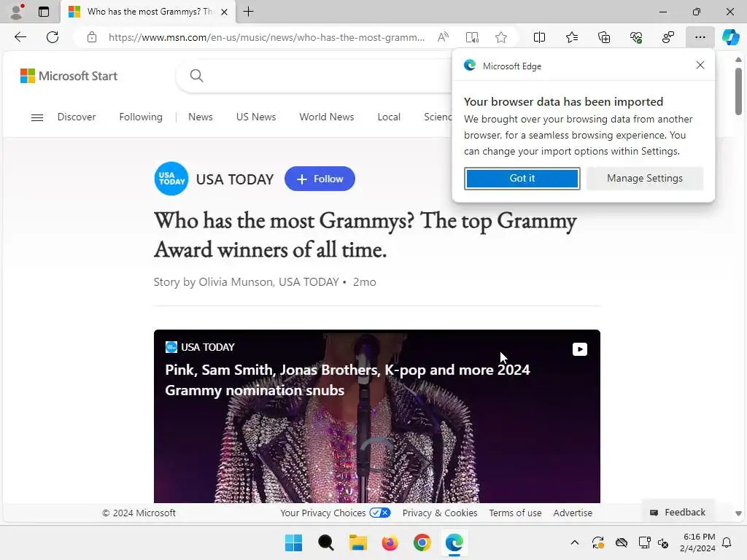Screen dimensions: 747x560
Task: Click the USA TODAY publisher logo
Action: [171, 179]
